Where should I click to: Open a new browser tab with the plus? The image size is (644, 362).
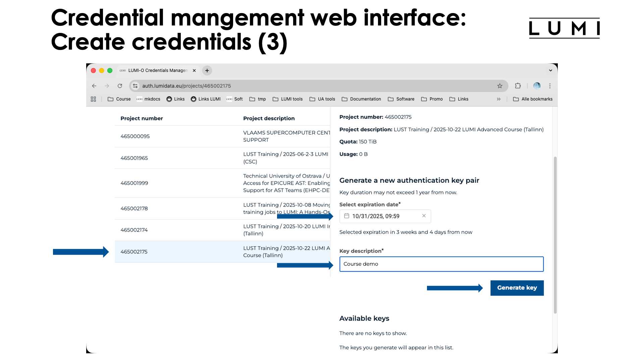coord(207,70)
